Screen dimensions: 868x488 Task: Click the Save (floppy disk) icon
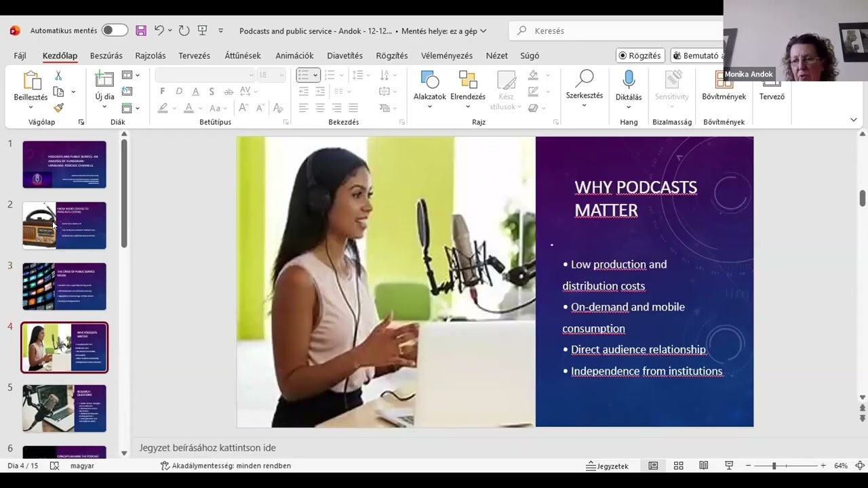coord(141,30)
